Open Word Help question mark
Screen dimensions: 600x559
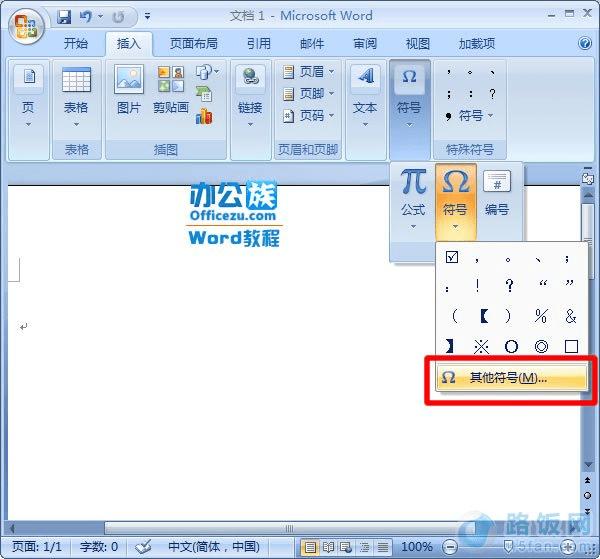[585, 43]
